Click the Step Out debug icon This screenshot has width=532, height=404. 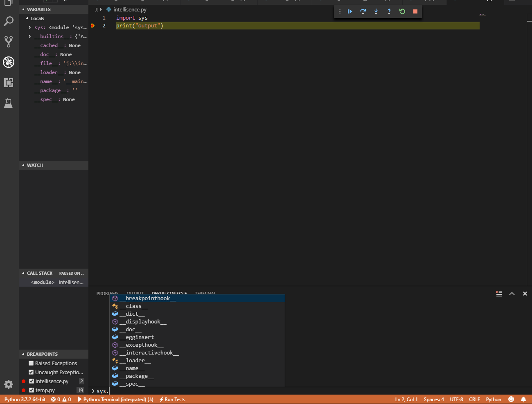point(389,11)
